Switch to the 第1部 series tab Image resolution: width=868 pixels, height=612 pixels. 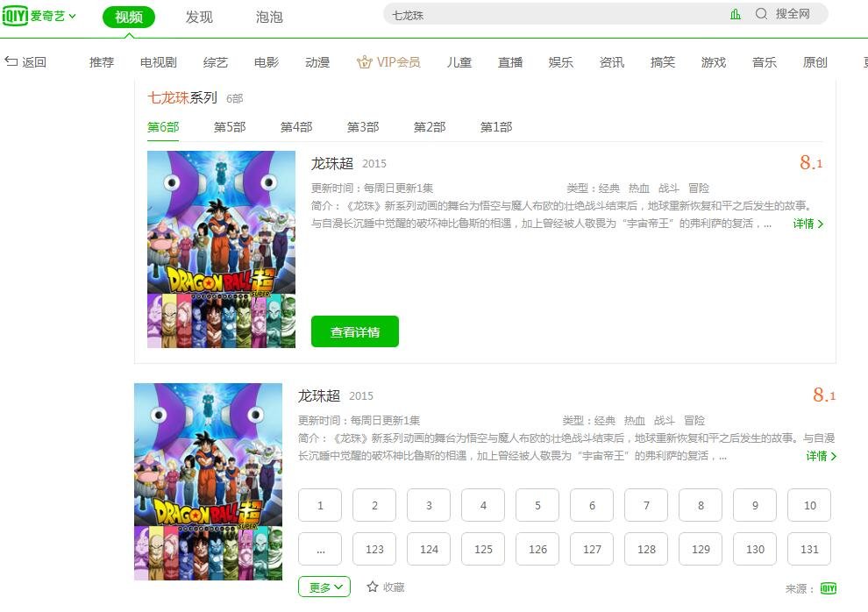pyautogui.click(x=495, y=127)
